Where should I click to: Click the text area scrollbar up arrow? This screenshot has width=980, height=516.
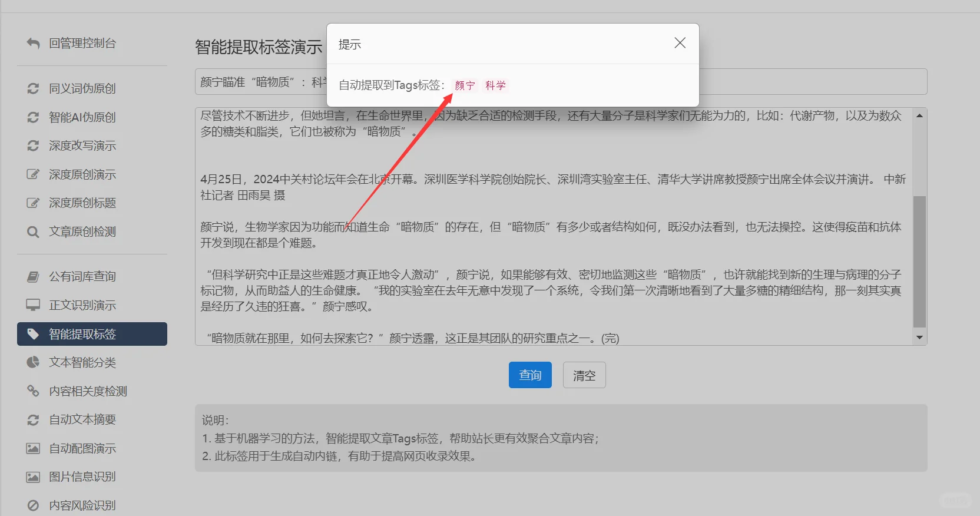coord(919,115)
